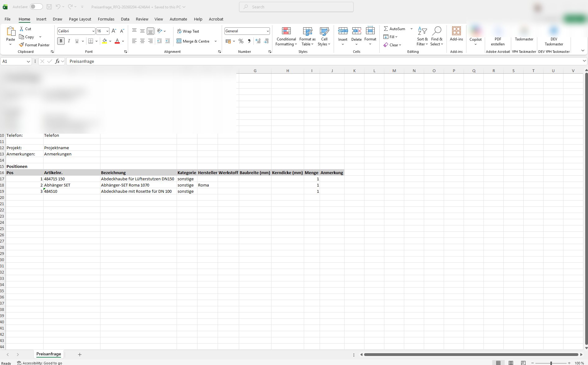Click the zoom slider handle

[x=551, y=363]
